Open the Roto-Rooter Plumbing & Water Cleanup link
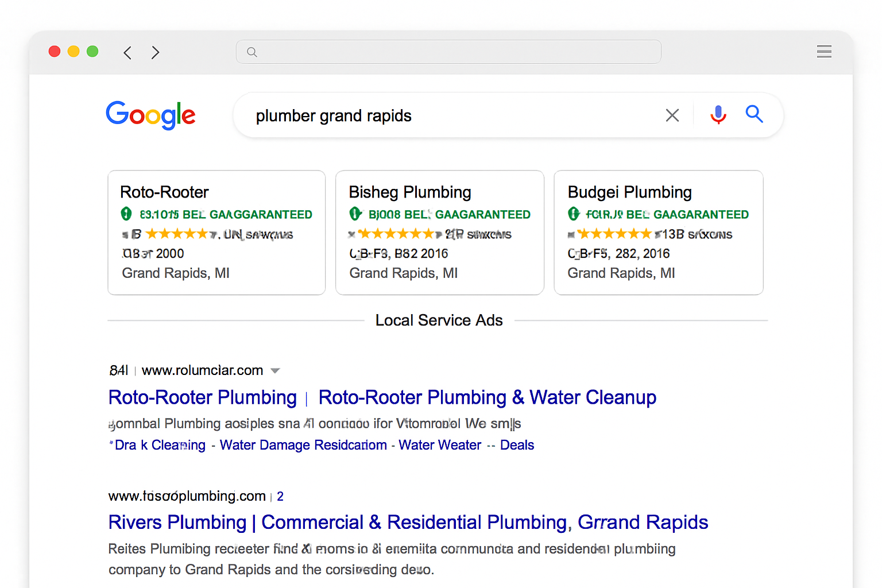 (x=487, y=397)
